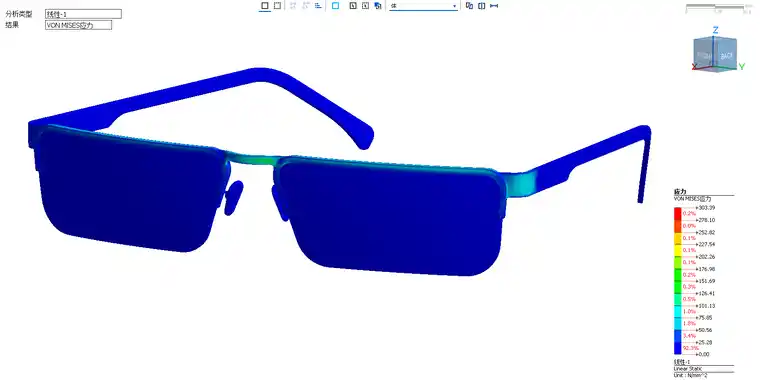The height and width of the screenshot is (380, 760).
Task: Click the BACK face of view cube
Action: (x=726, y=56)
